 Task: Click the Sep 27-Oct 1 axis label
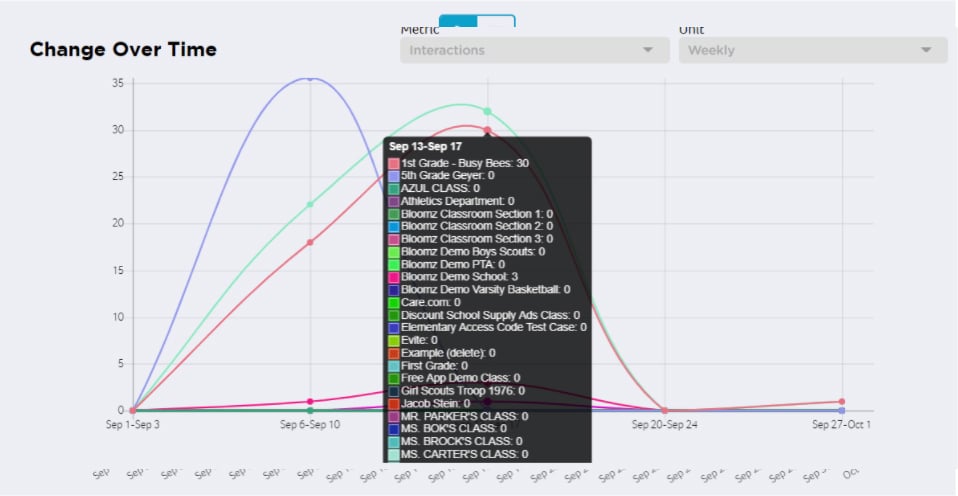(841, 424)
